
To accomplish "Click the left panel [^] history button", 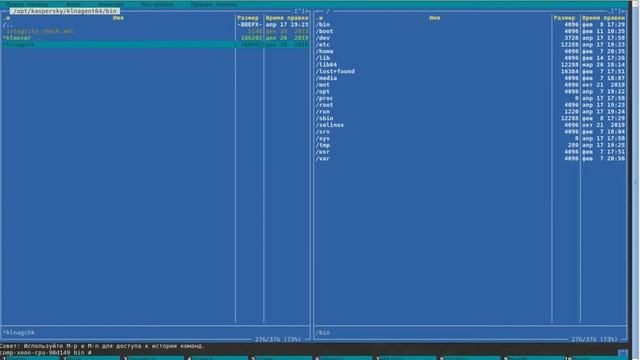I will point(300,11).
